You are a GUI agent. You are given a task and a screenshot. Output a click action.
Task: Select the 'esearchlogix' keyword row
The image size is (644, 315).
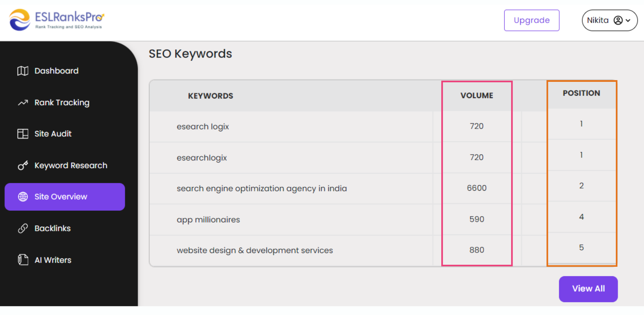pyautogui.click(x=202, y=158)
